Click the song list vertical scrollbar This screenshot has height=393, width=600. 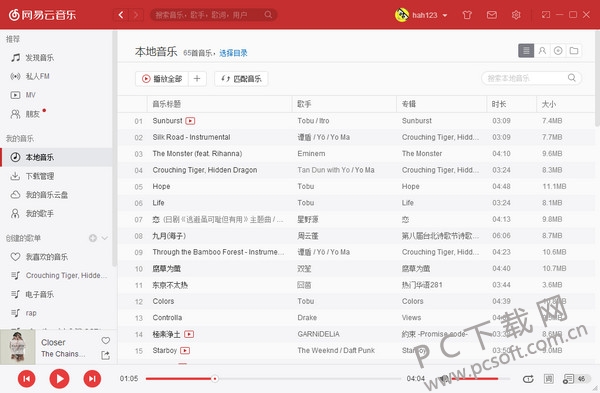(x=597, y=78)
